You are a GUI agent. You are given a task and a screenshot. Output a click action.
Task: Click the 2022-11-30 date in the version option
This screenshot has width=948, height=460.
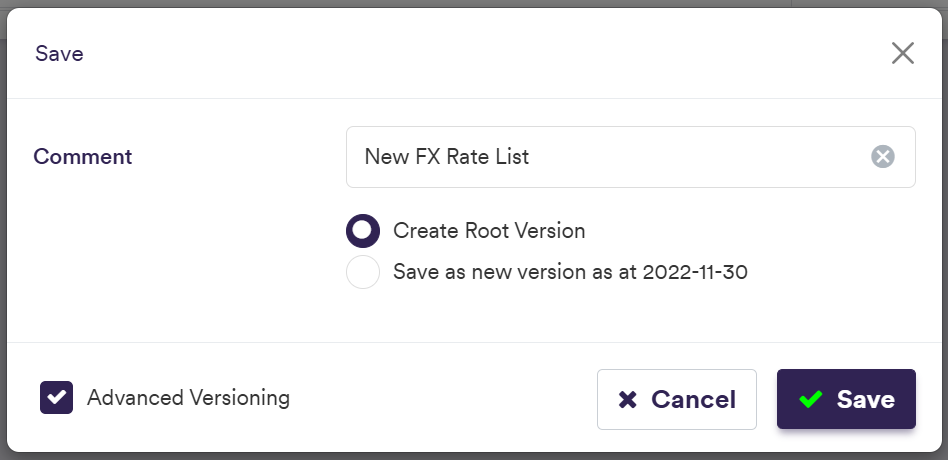point(695,272)
